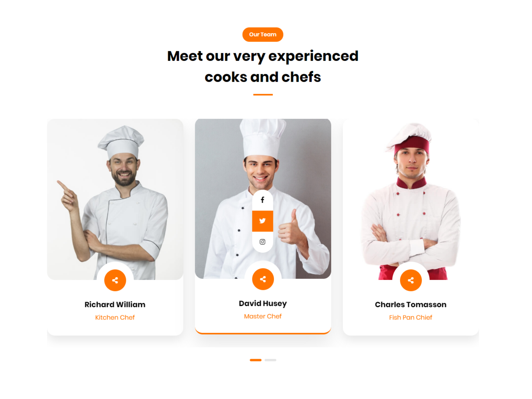Open Instagram icon on David Husey card
The height and width of the screenshot is (399, 532).
pos(263,242)
